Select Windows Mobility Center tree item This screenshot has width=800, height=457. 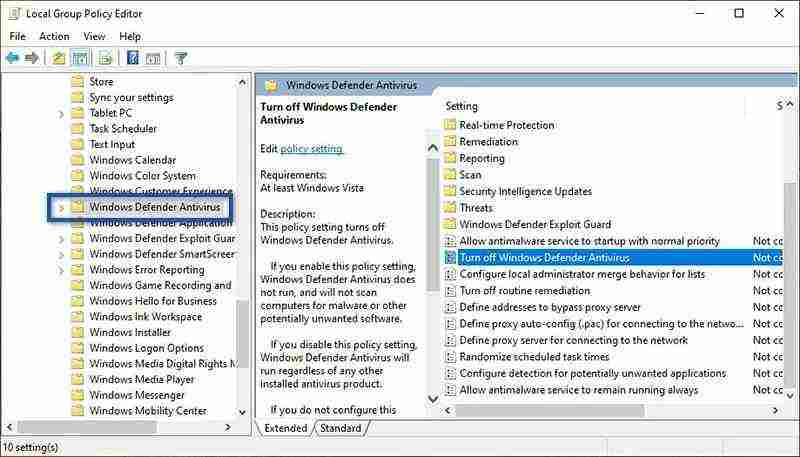click(x=148, y=411)
